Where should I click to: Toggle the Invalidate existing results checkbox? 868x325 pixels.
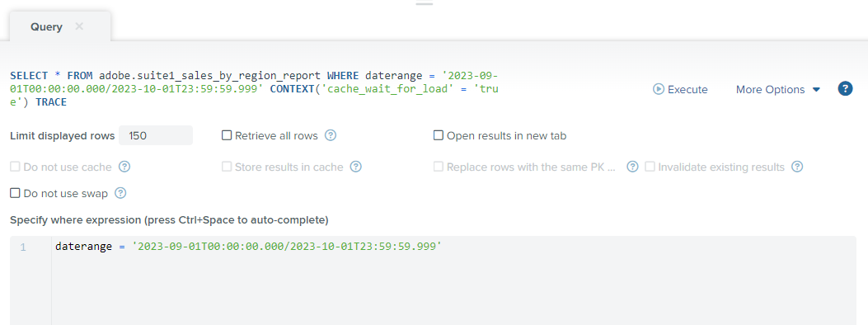[x=650, y=167]
